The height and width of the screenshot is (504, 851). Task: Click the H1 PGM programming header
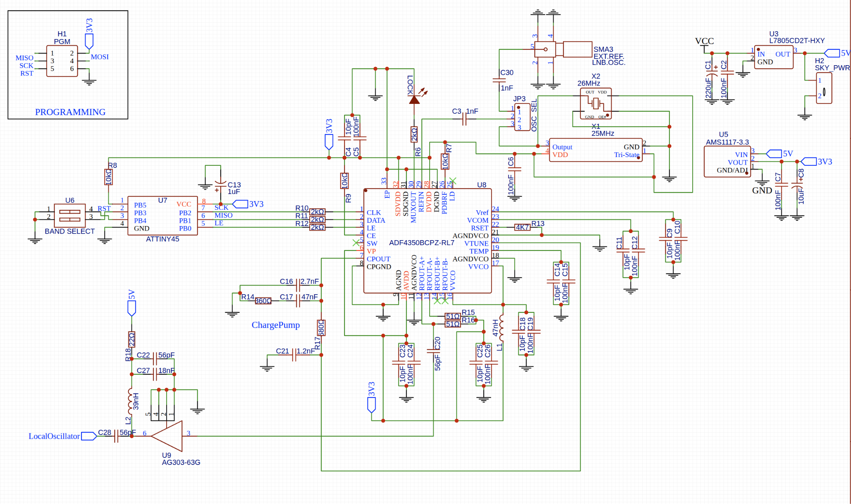click(x=62, y=61)
